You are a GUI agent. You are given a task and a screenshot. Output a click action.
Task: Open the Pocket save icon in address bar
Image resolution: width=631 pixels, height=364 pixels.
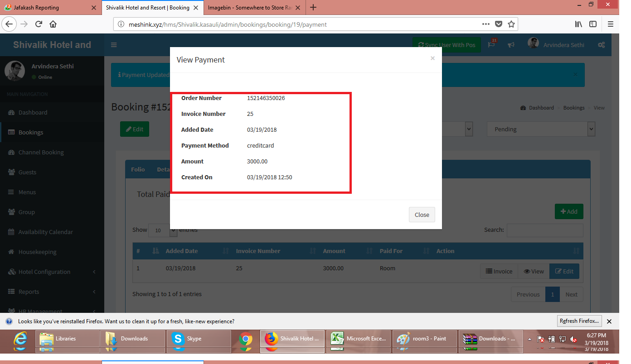click(x=499, y=24)
